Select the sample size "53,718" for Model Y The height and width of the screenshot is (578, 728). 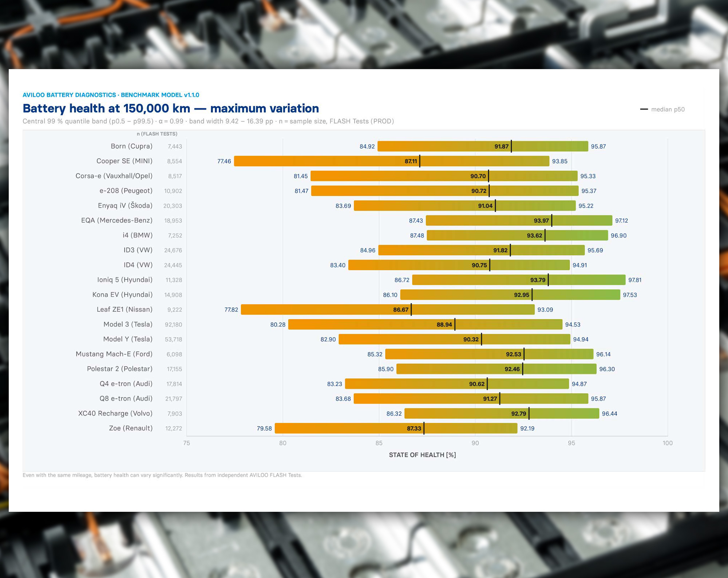point(173,339)
